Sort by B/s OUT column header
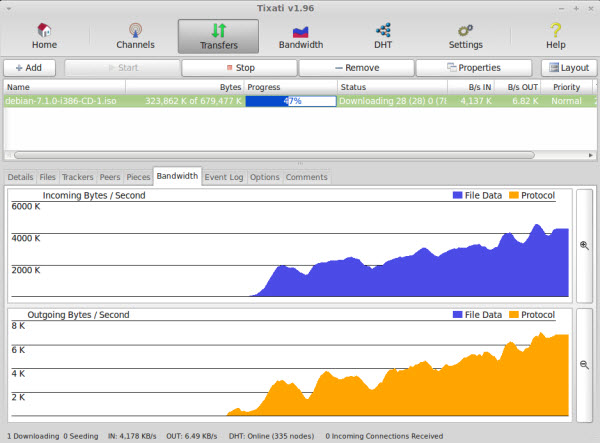Image resolution: width=600 pixels, height=443 pixels. [x=518, y=87]
